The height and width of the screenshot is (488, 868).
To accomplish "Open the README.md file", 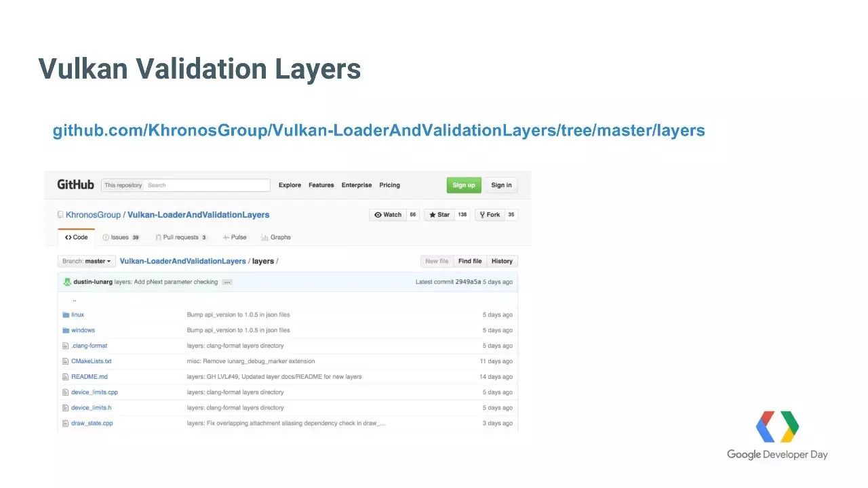I will click(x=89, y=377).
